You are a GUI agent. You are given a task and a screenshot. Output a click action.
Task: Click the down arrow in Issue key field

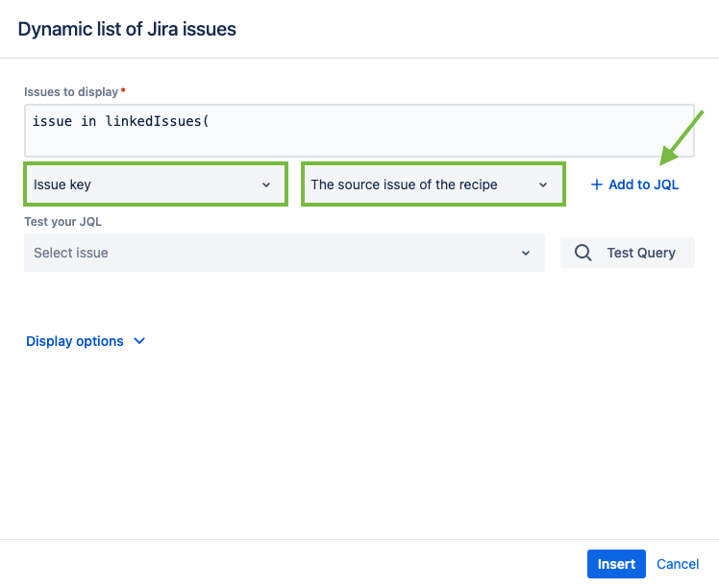click(266, 184)
